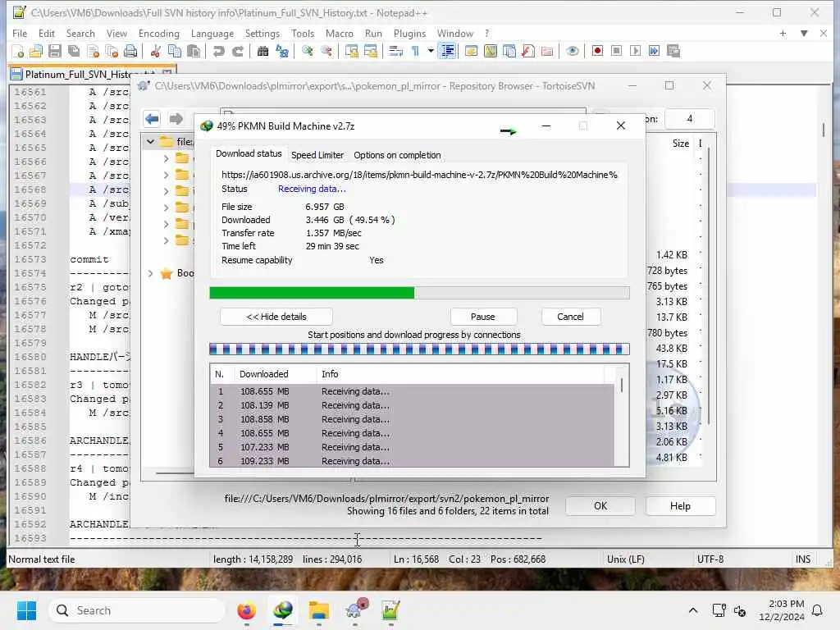Open the Language menu
Image resolution: width=840 pixels, height=630 pixels.
tap(212, 33)
